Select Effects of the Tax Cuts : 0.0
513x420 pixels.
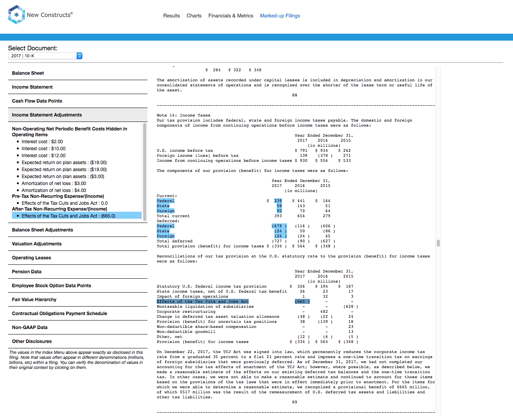[x=65, y=203]
